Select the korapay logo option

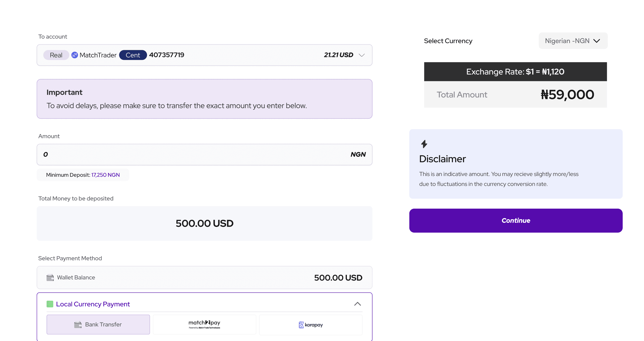pos(311,325)
